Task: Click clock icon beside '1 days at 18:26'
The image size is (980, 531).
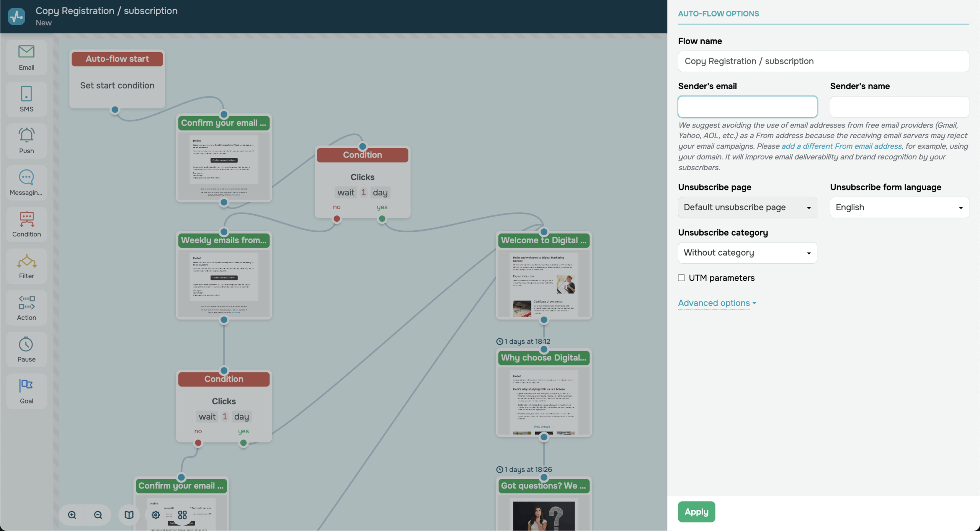Action: (500, 469)
